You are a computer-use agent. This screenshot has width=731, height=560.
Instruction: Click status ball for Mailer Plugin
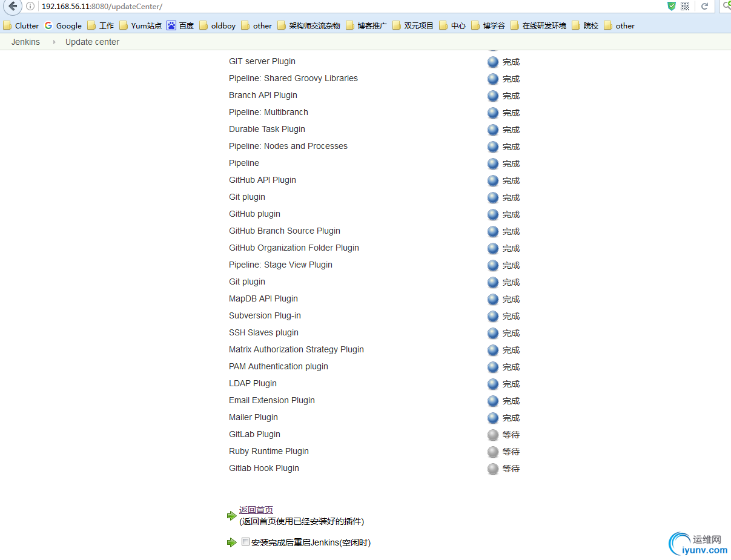pyautogui.click(x=493, y=418)
